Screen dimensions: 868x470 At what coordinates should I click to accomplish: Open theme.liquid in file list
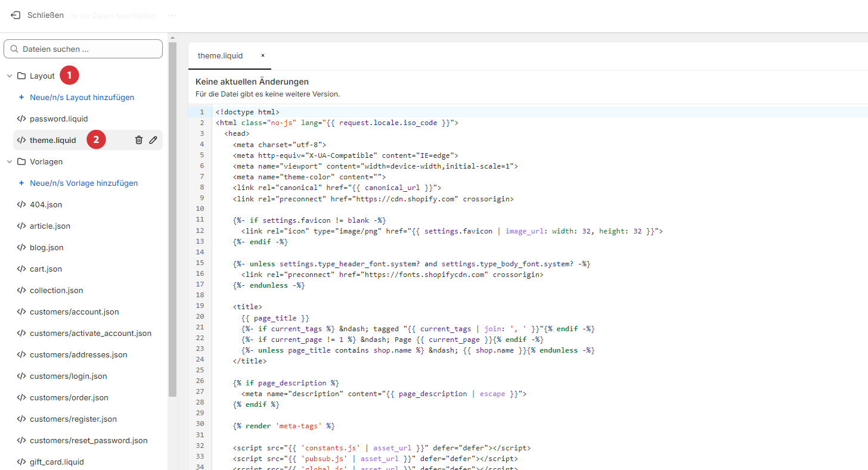[53, 140]
